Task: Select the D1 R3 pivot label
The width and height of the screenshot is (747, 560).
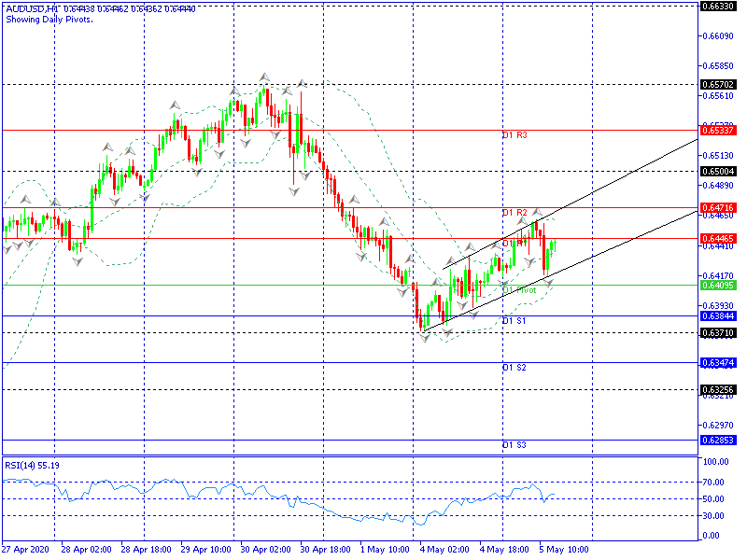Action: 515,135
